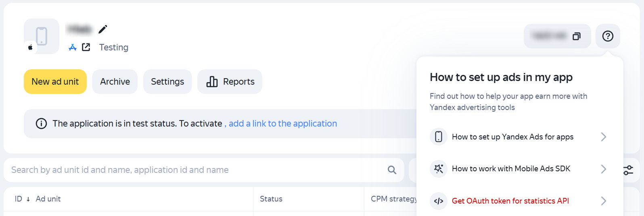
Task: Click the pencil icon to rename the app
Action: pos(103,29)
